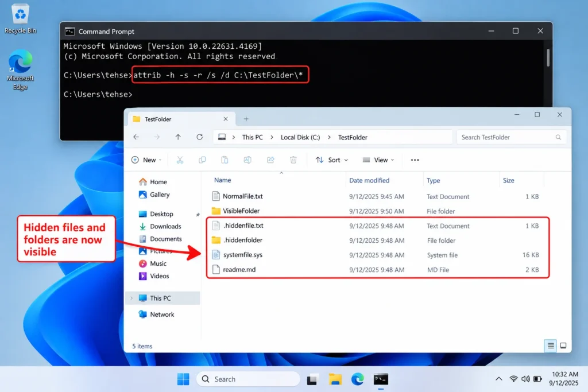Viewport: 588px width, 392px height.
Task: Open Wi-Fi network tray icon
Action: click(513, 379)
